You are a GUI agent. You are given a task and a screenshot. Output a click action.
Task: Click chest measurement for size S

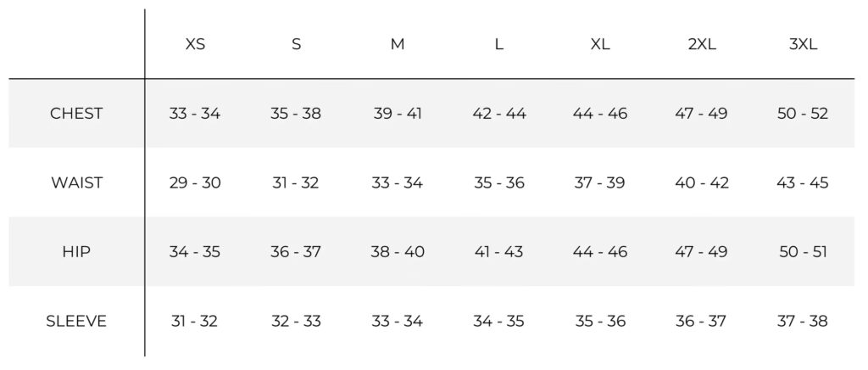(x=296, y=114)
